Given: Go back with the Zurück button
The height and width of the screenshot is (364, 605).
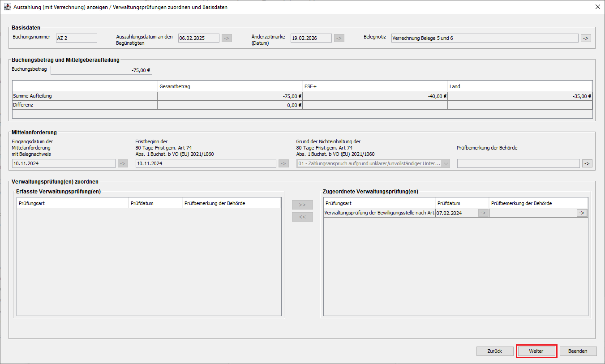Looking at the screenshot, I should tap(494, 351).
